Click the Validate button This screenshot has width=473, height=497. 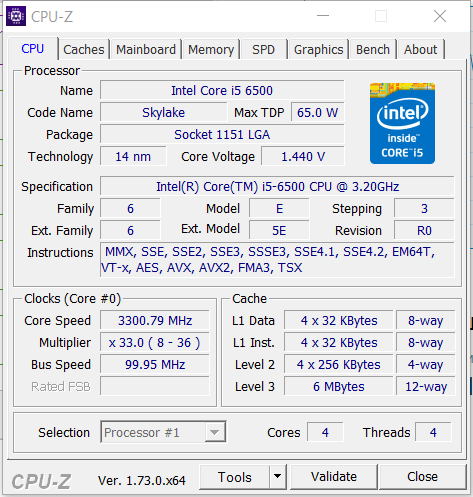point(334,477)
